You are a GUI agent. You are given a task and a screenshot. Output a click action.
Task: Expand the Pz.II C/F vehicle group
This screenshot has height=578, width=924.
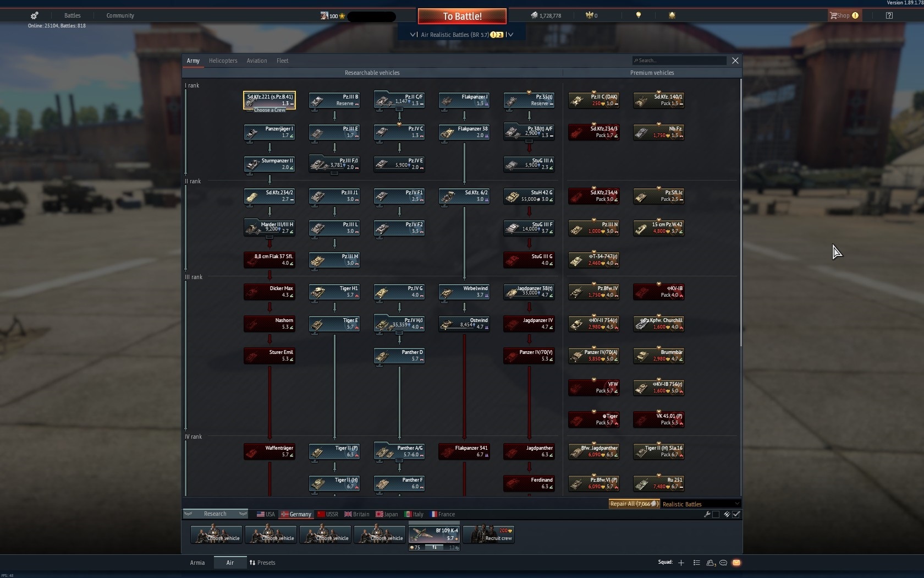(x=399, y=100)
